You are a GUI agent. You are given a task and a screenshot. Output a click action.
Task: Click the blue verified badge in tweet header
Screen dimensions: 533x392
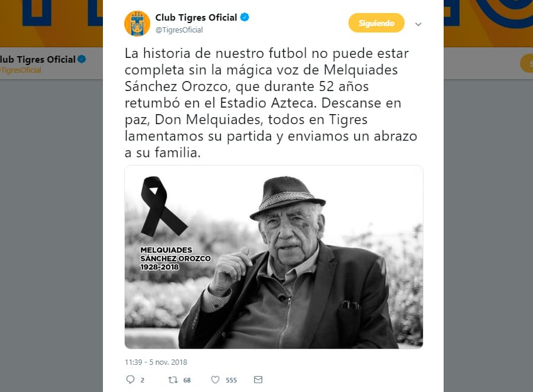245,17
